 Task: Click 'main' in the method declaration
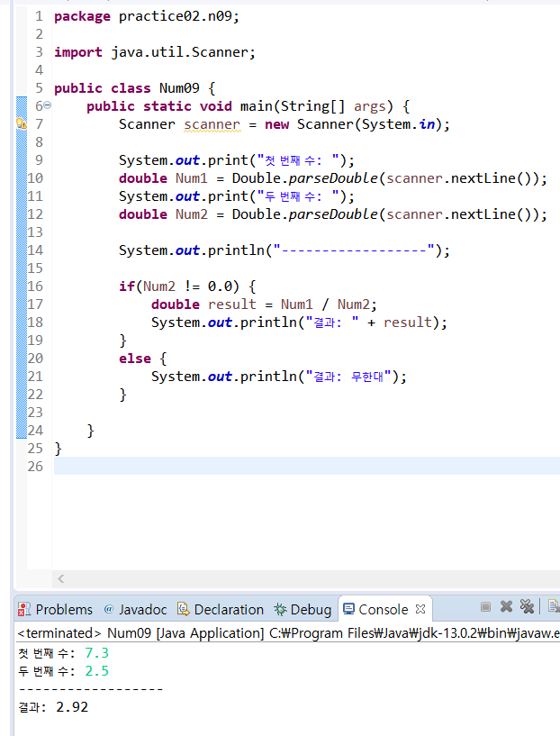tap(257, 106)
